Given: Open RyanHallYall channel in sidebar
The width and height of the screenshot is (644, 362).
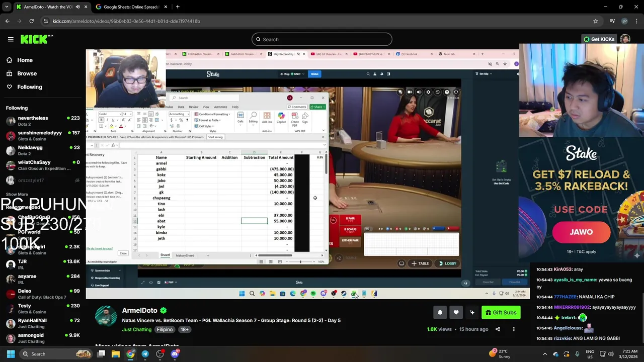Looking at the screenshot, I should coord(43,323).
